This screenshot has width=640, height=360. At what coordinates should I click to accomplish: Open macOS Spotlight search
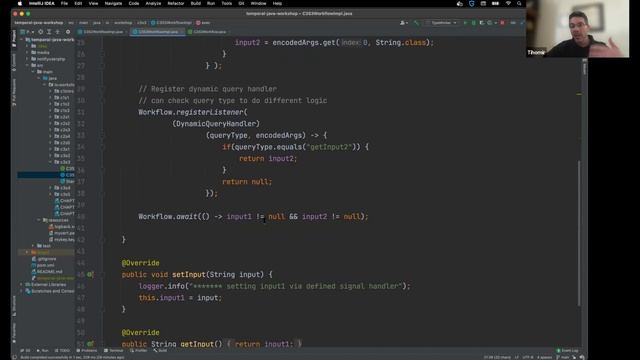click(x=519, y=3)
